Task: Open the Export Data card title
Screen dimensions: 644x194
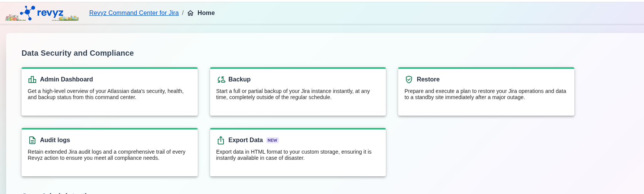Action: click(x=245, y=140)
